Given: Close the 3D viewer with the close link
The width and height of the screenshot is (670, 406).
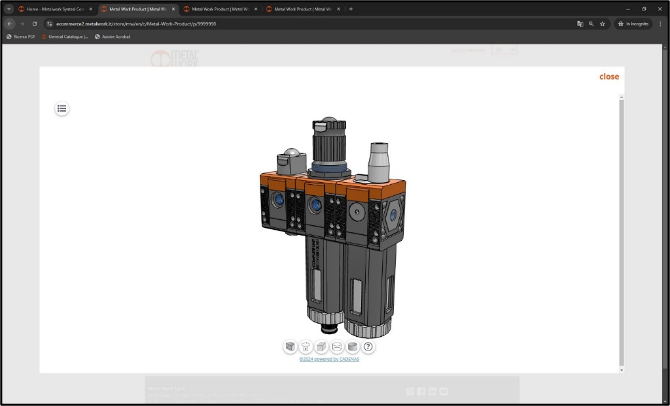Looking at the screenshot, I should [x=609, y=76].
